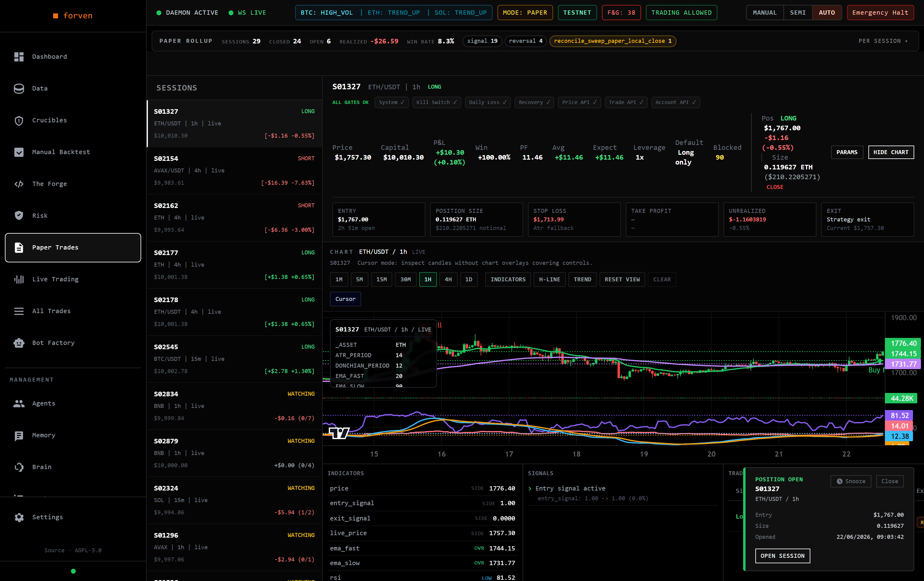Expand the PER SESSION rollup

tap(883, 41)
